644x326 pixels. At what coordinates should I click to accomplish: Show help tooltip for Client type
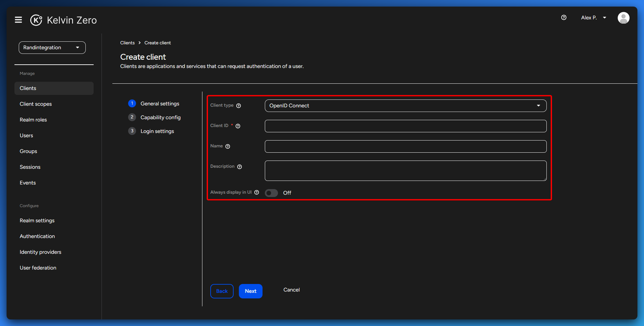tap(239, 106)
